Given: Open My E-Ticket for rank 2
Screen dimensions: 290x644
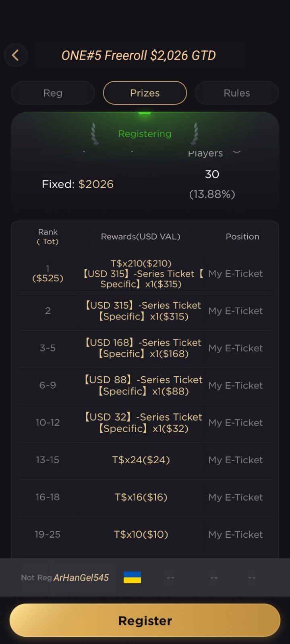Looking at the screenshot, I should point(236,311).
